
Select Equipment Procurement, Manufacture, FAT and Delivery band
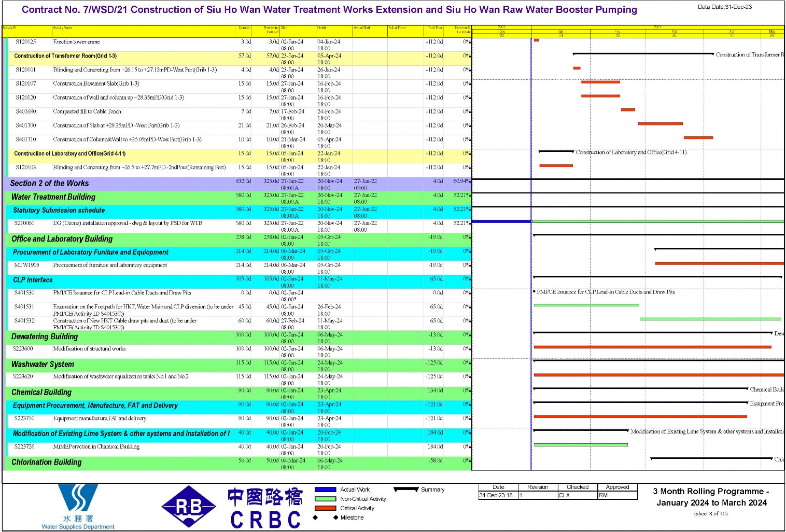[x=238, y=407]
